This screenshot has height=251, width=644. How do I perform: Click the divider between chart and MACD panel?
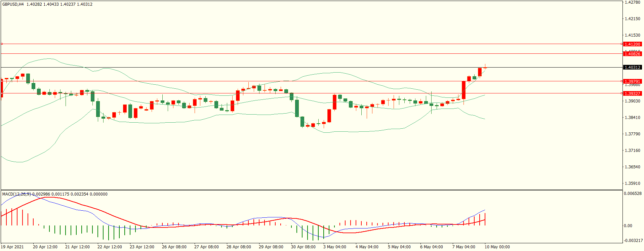click(311, 190)
